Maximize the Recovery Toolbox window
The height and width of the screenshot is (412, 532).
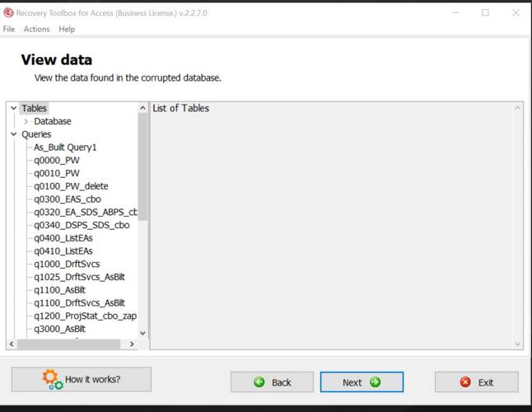tap(485, 13)
